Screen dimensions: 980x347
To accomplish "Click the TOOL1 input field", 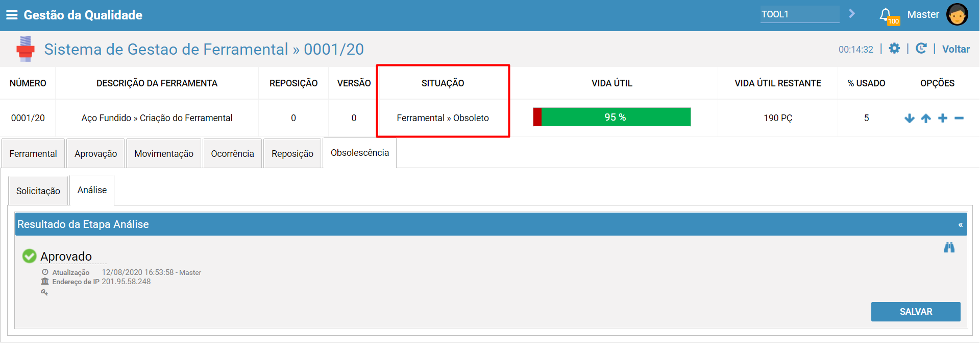I will coord(800,14).
